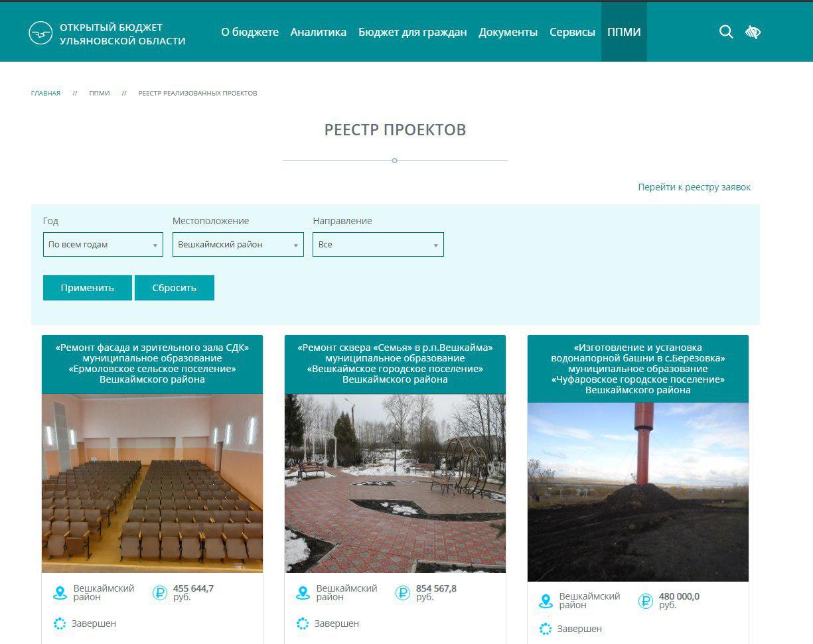Open the red water tower project photo

(638, 491)
